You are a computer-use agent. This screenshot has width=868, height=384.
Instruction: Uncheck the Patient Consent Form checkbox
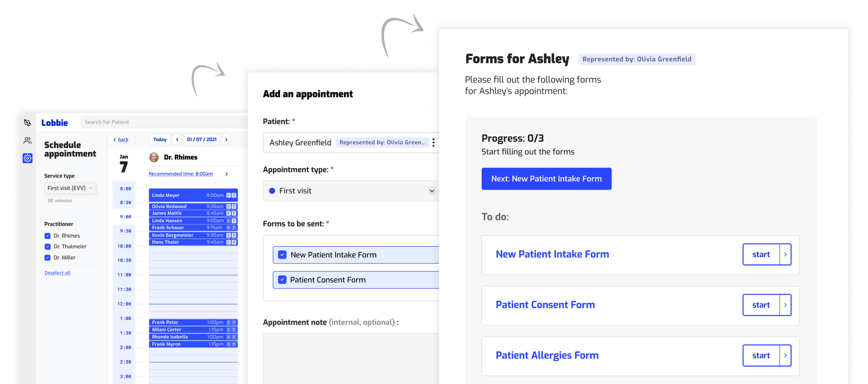282,280
